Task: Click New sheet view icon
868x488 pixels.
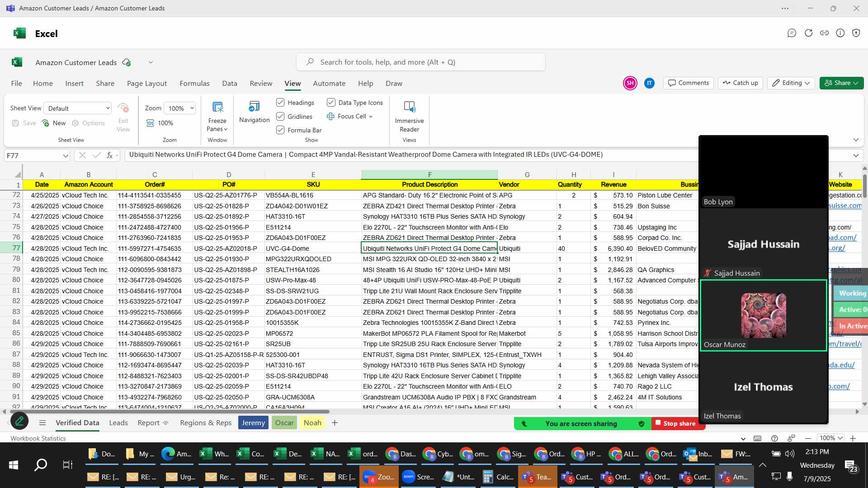Action: (46, 123)
